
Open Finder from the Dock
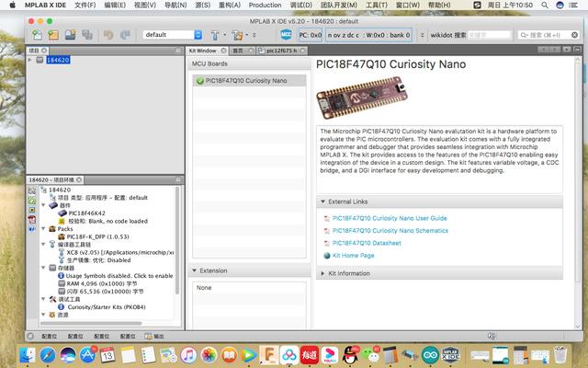(28, 355)
